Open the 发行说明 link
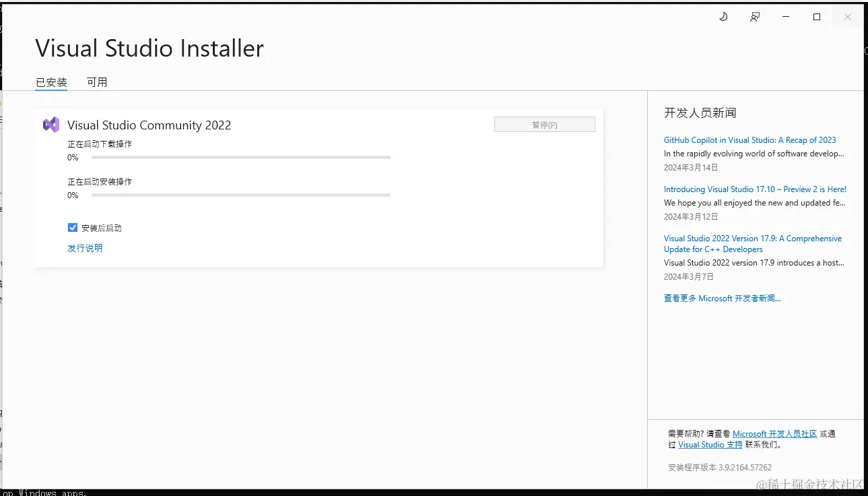 (85, 248)
